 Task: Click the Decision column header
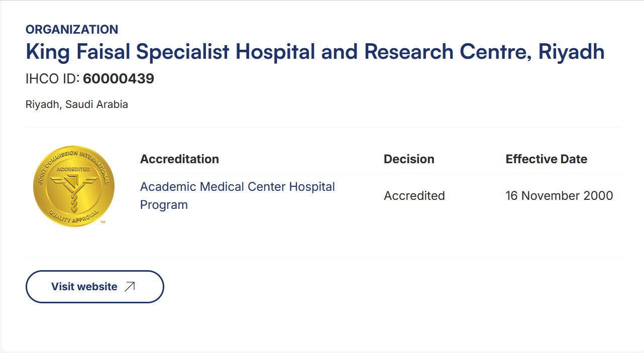pyautogui.click(x=409, y=159)
